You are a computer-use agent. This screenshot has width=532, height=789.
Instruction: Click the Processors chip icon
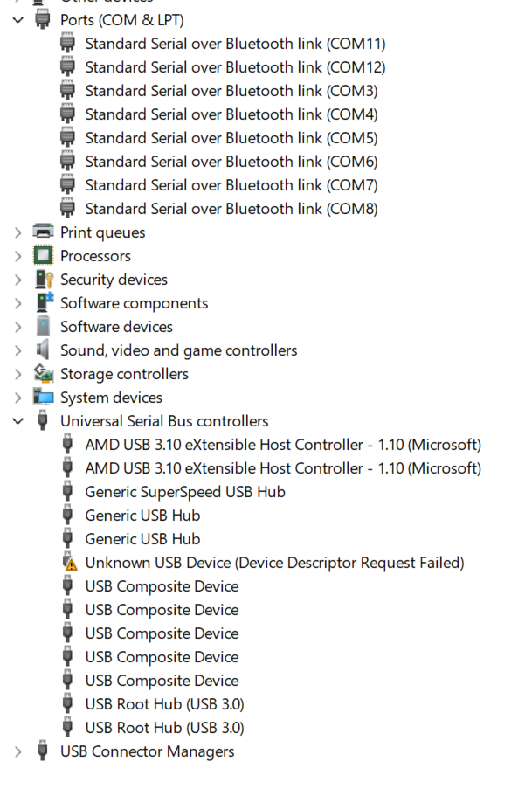(43, 256)
